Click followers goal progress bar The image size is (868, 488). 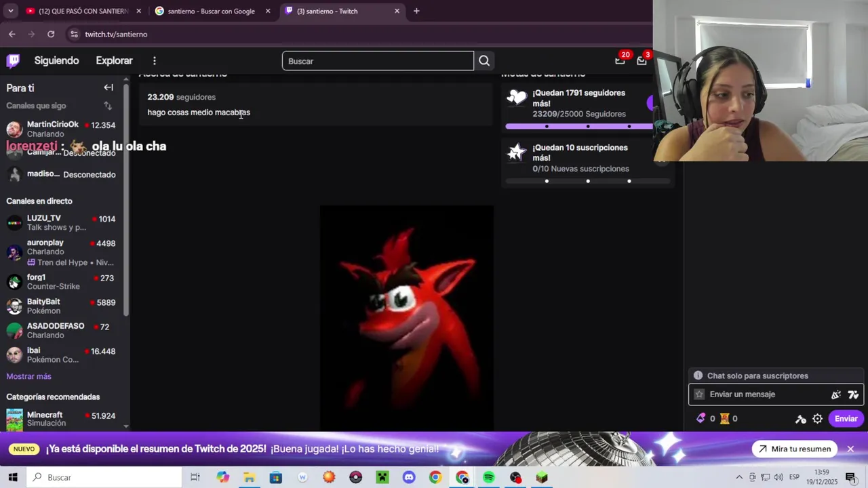pos(579,126)
